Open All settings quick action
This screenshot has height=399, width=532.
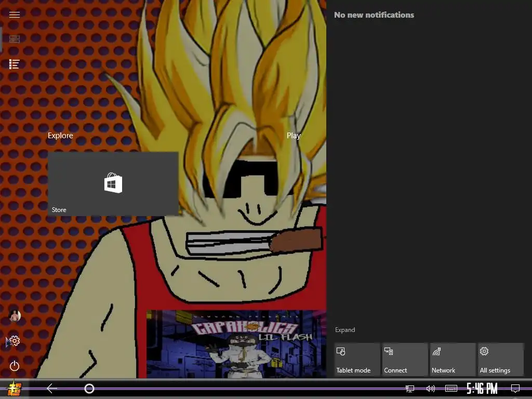[x=500, y=360]
